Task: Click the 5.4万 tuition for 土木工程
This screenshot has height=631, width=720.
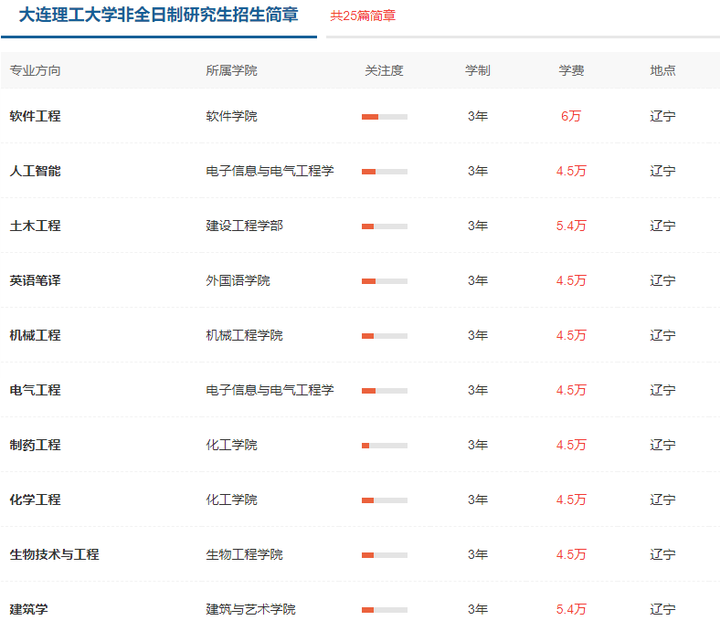Action: coord(571,225)
